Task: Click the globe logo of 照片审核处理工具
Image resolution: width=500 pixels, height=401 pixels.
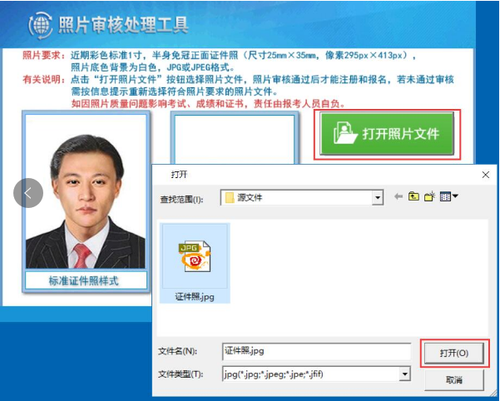Action: point(41,25)
